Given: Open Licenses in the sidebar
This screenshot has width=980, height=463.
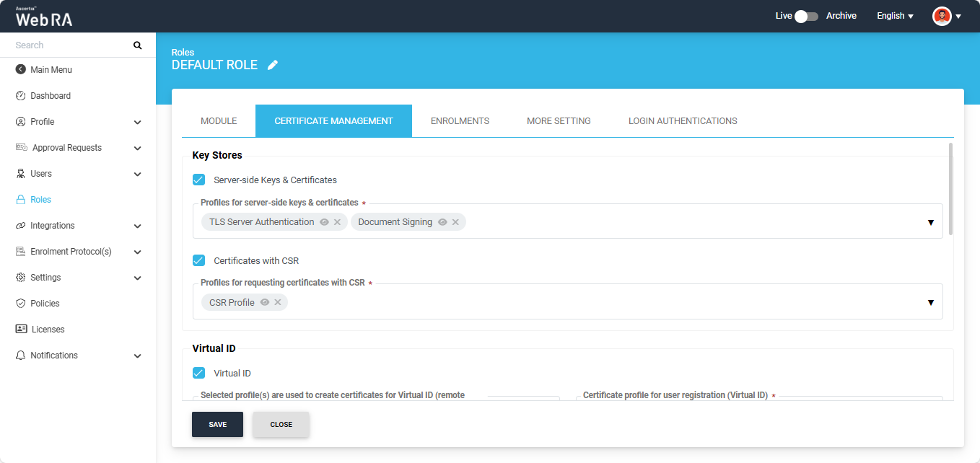Looking at the screenshot, I should 48,330.
